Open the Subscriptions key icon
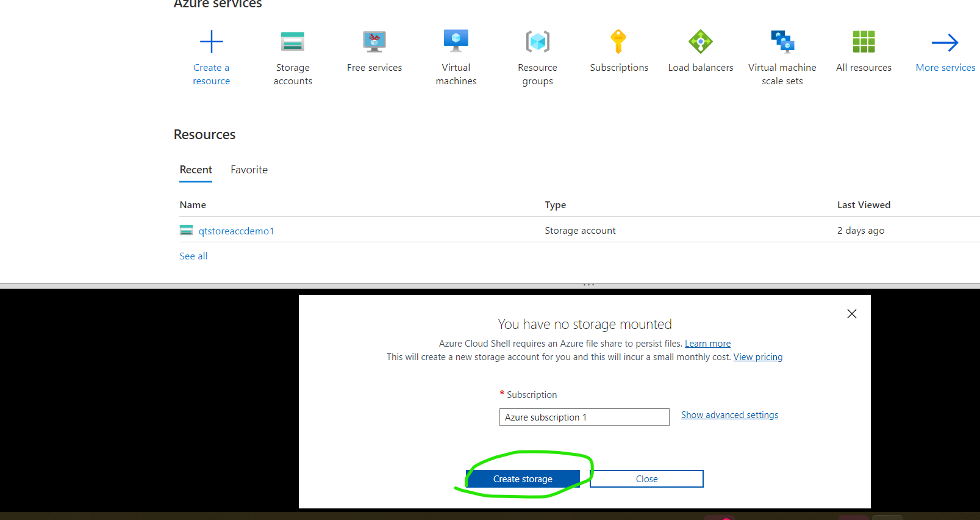The image size is (980, 520). tap(618, 42)
